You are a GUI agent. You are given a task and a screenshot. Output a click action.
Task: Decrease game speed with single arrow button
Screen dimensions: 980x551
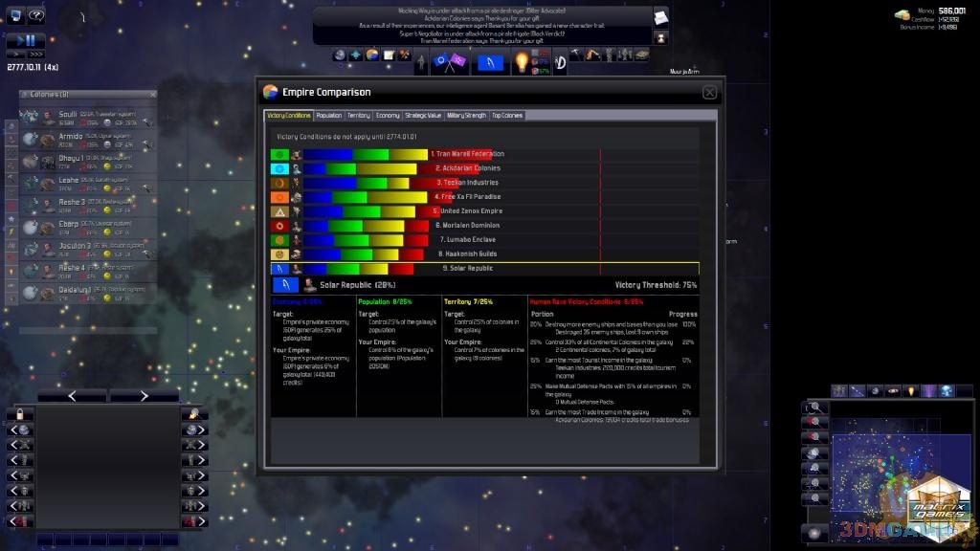click(x=15, y=55)
